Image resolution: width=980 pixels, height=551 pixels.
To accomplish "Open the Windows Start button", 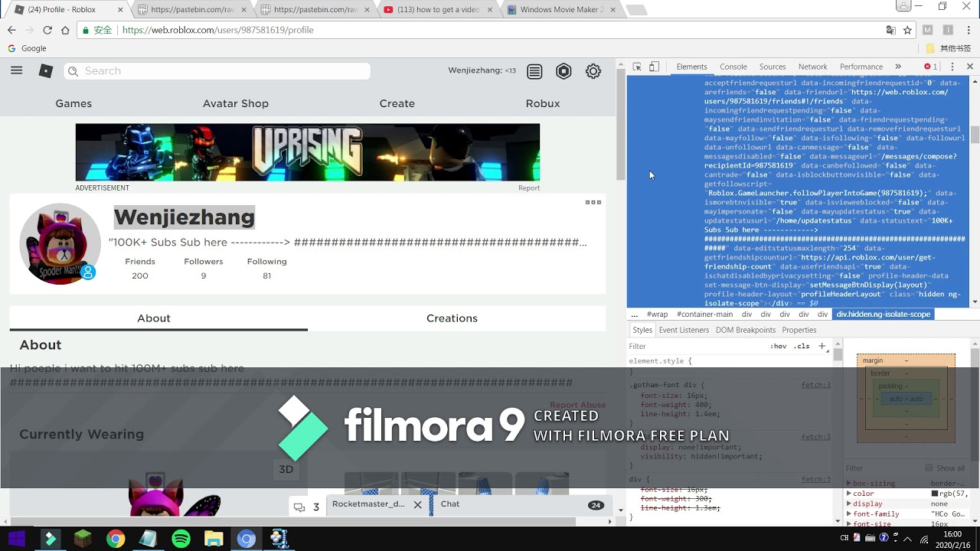I will [16, 539].
